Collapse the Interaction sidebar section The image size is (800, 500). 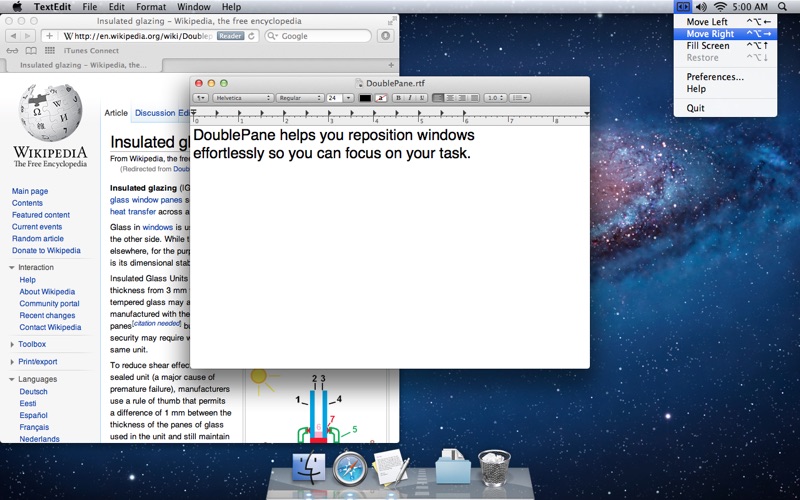pos(12,267)
